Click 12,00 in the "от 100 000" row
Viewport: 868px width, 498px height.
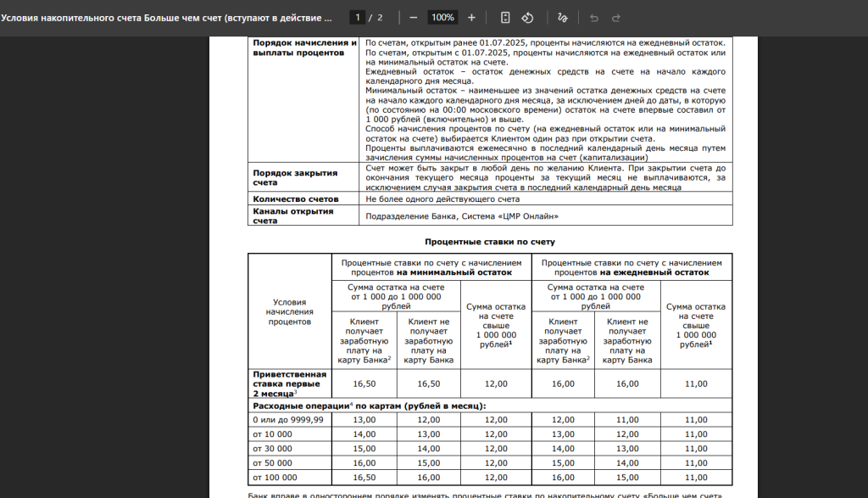click(496, 478)
